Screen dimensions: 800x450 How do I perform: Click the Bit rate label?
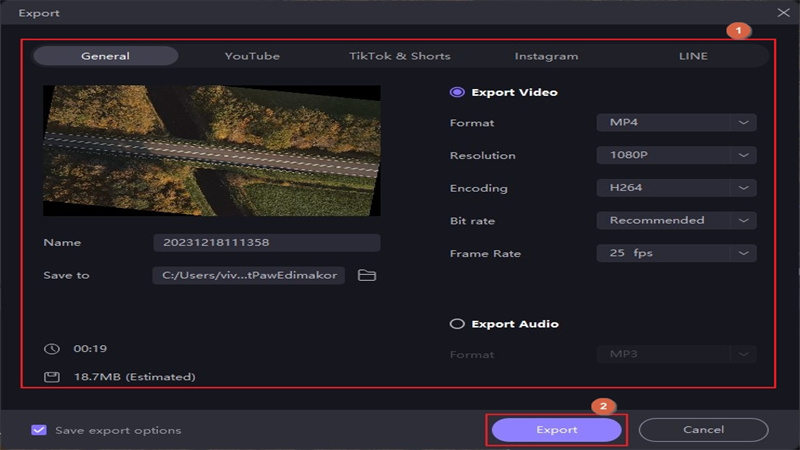point(472,221)
